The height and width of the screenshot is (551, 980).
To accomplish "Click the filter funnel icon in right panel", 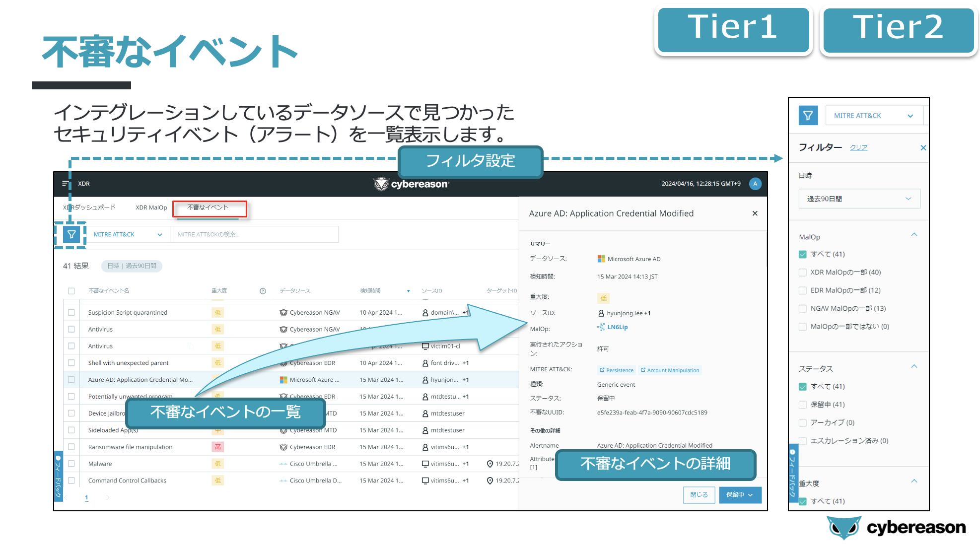I will coord(808,116).
